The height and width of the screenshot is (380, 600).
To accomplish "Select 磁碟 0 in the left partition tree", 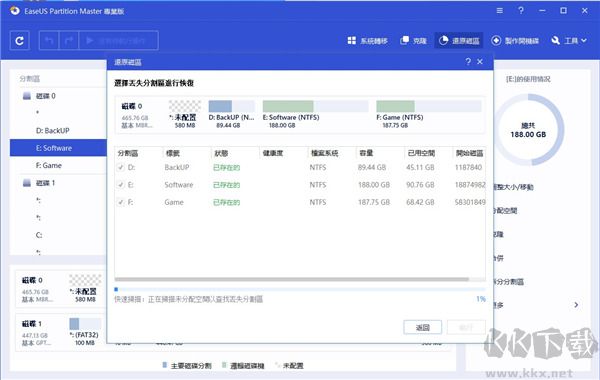I will 45,96.
